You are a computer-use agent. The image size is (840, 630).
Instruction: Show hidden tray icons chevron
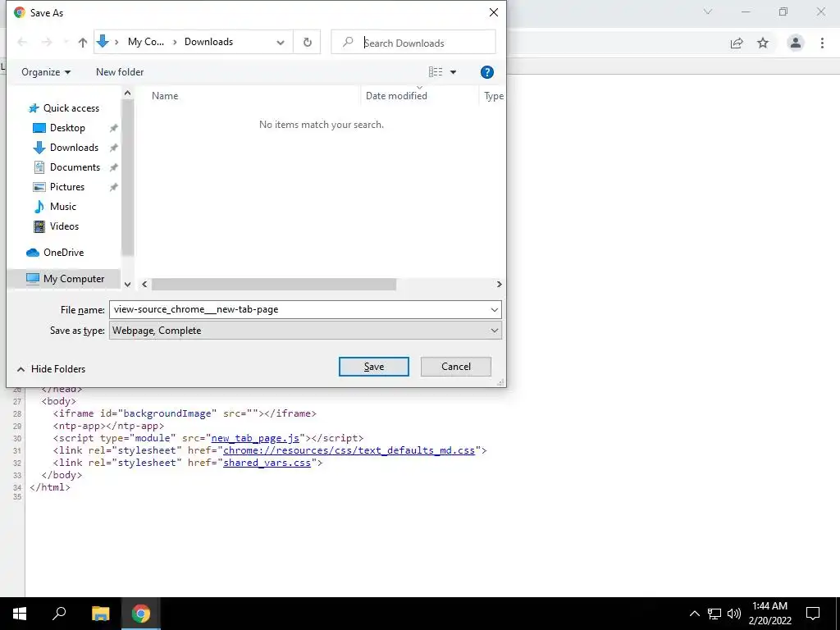694,614
